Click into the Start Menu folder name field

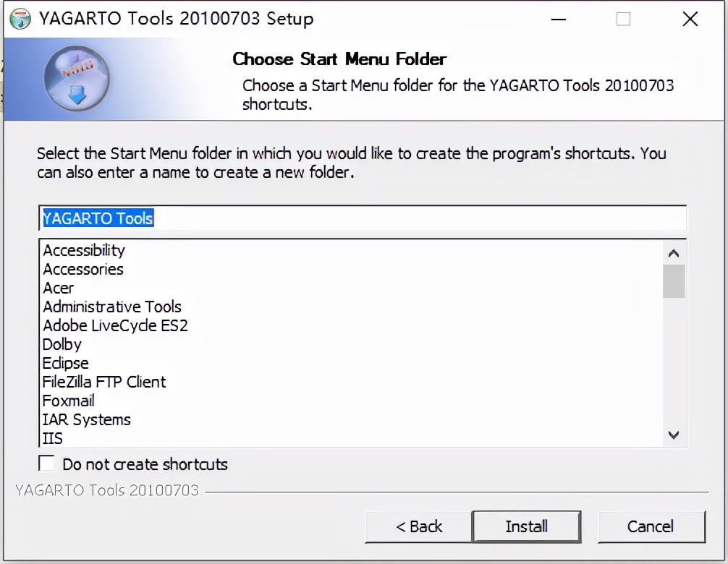tap(362, 218)
